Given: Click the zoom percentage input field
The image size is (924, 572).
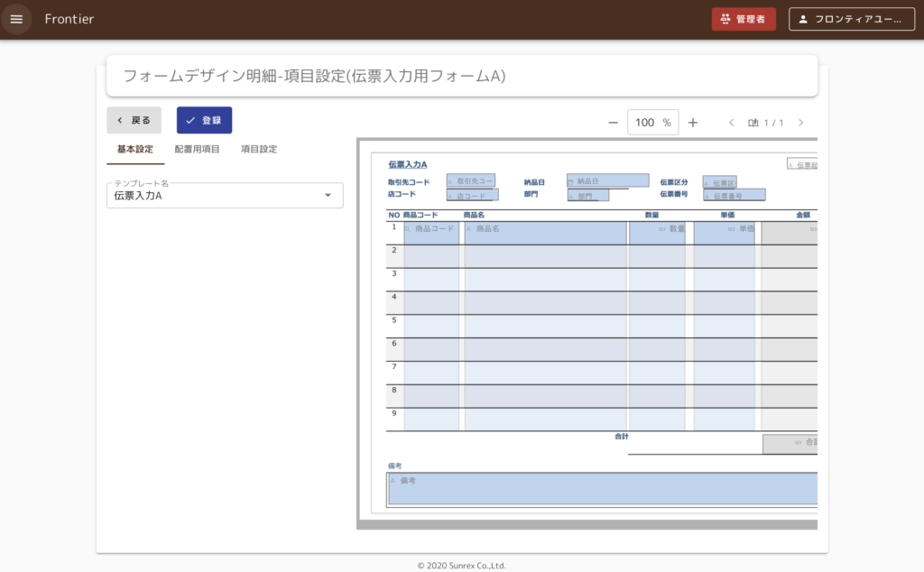Looking at the screenshot, I should [x=646, y=123].
